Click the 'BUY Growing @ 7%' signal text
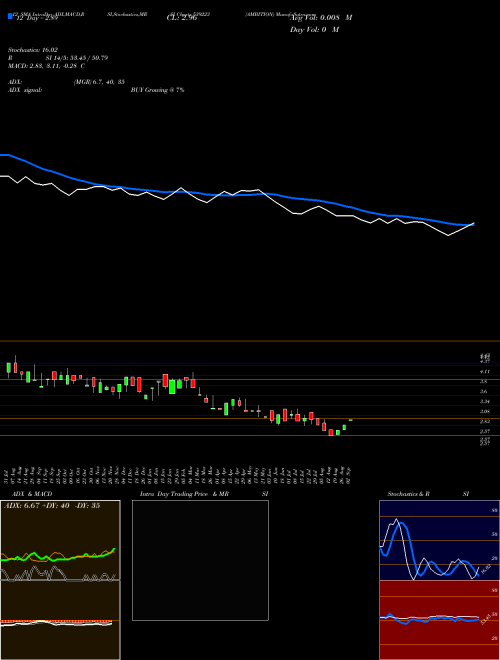 pyautogui.click(x=157, y=90)
